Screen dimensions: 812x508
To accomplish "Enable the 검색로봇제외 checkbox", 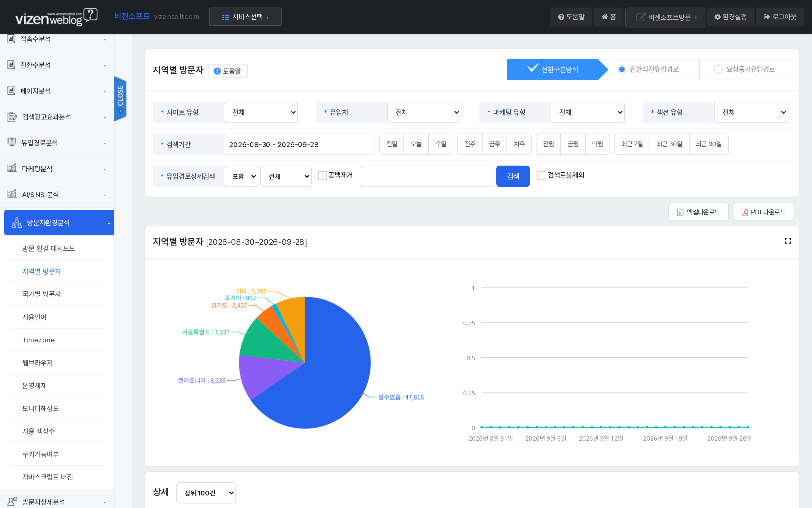I will (x=542, y=175).
